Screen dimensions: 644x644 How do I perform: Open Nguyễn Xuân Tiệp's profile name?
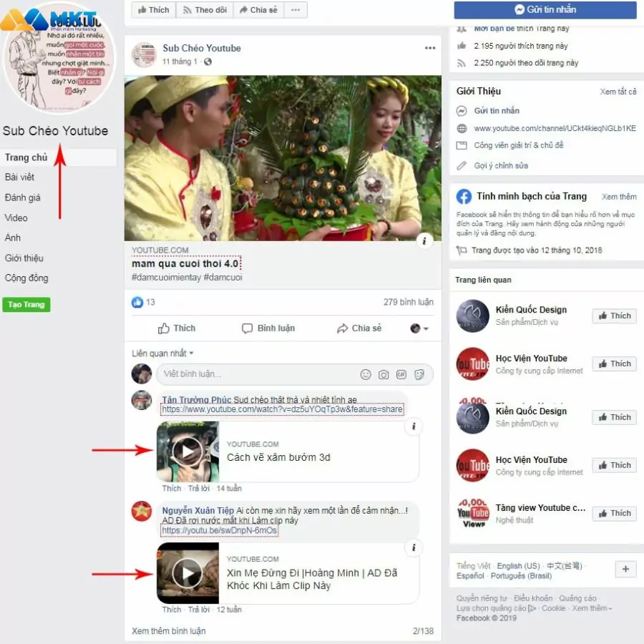tap(198, 510)
